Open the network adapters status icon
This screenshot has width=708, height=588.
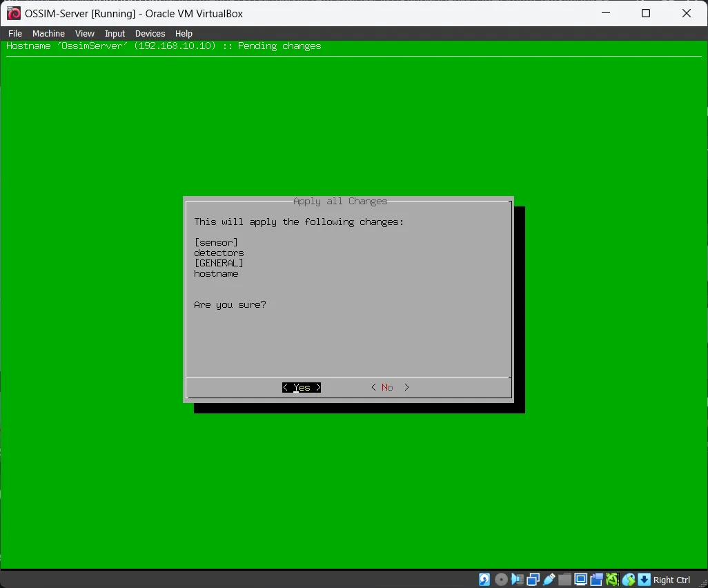533,580
